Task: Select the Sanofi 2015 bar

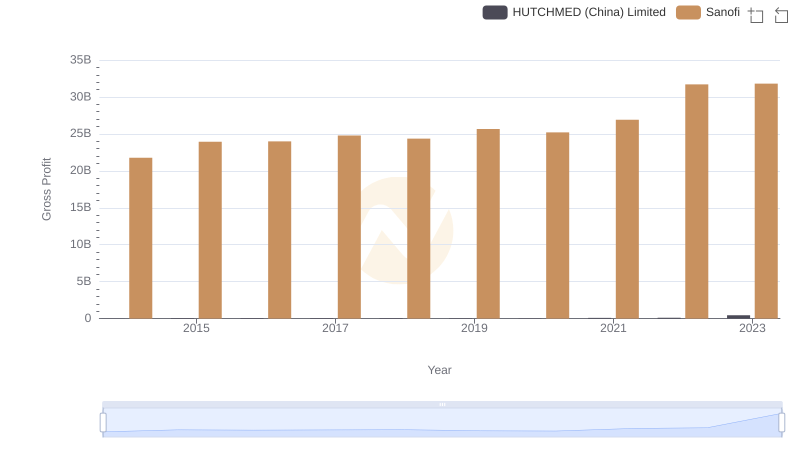Action: click(x=210, y=230)
